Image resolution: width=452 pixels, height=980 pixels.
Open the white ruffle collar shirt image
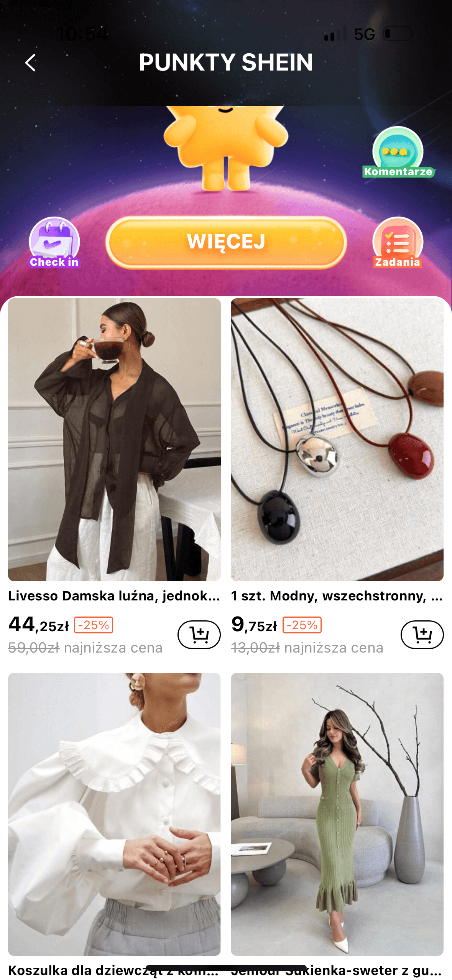tap(114, 814)
